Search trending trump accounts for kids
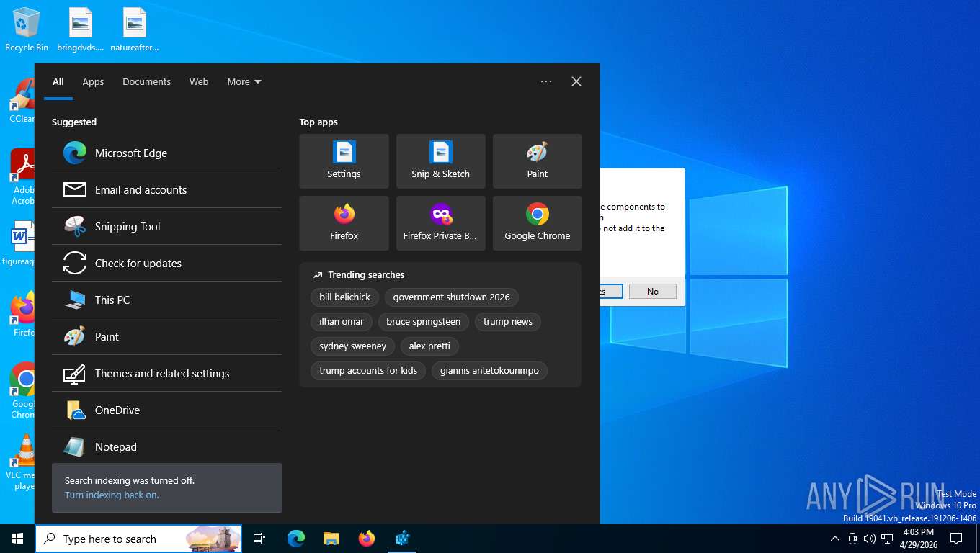This screenshot has width=980, height=553. 368,370
